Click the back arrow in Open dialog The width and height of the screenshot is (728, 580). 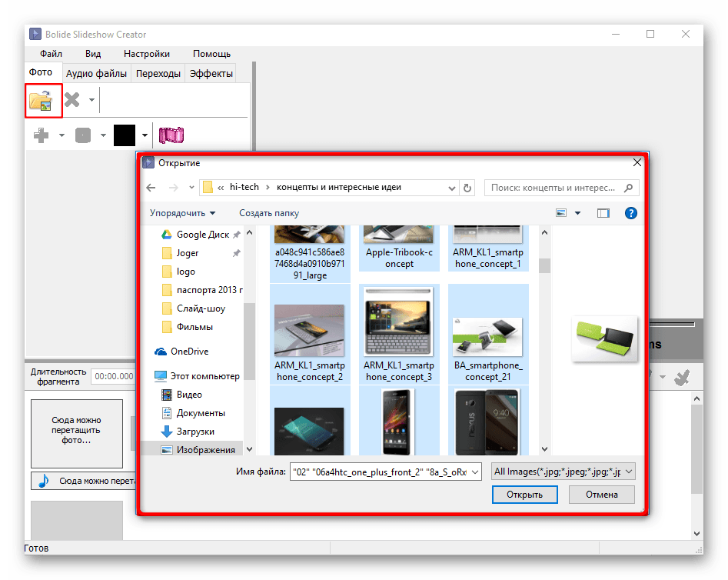coord(151,188)
